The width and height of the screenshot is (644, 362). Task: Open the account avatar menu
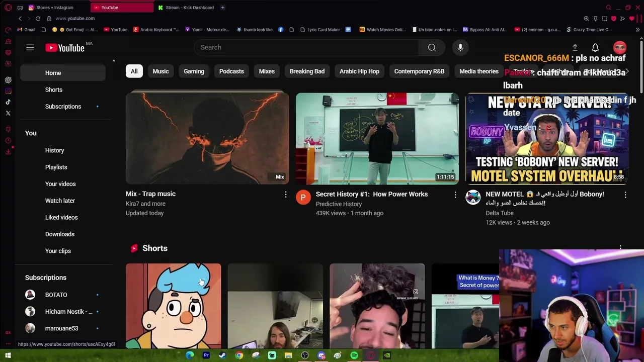tap(619, 47)
